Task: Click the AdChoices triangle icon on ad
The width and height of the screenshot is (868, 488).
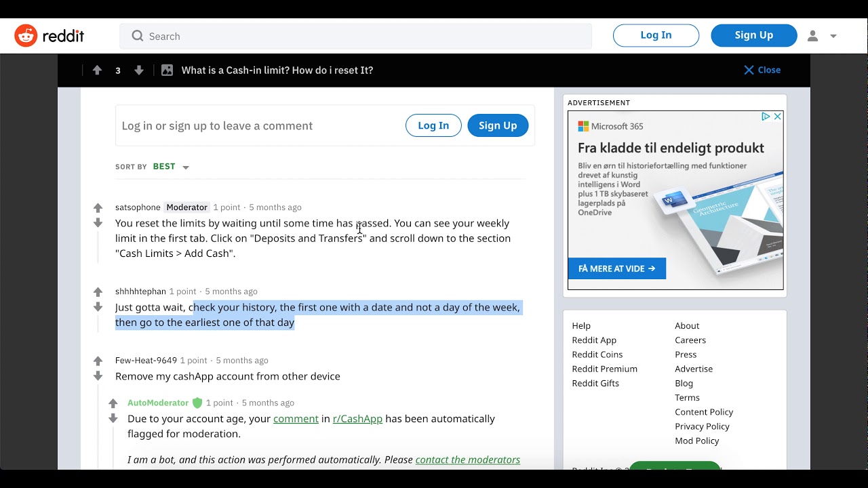Action: (766, 117)
